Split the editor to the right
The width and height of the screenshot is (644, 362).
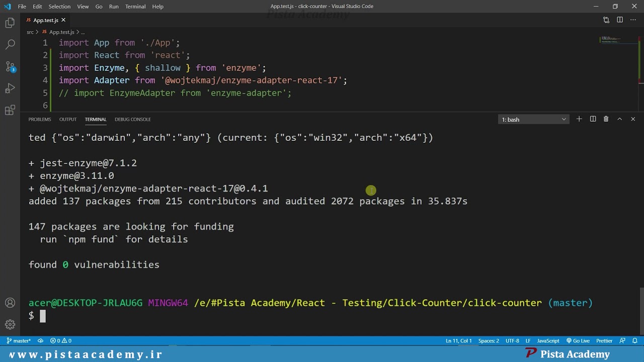pos(620,20)
